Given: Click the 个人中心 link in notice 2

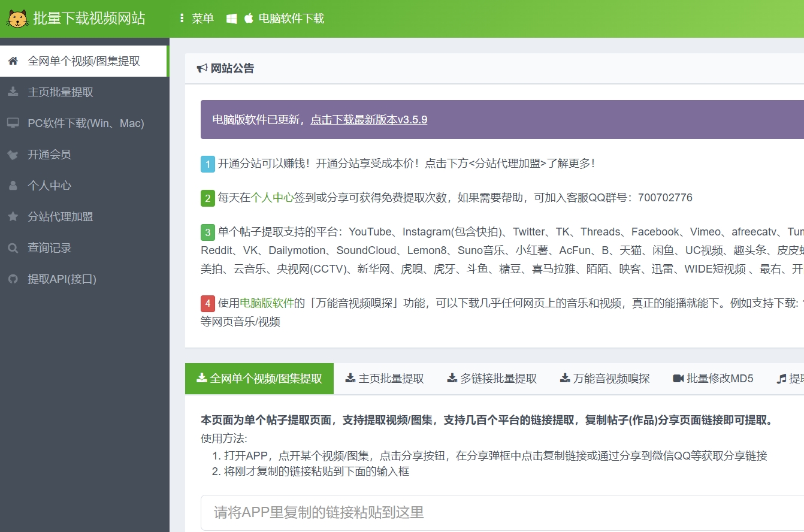Looking at the screenshot, I should [x=272, y=198].
